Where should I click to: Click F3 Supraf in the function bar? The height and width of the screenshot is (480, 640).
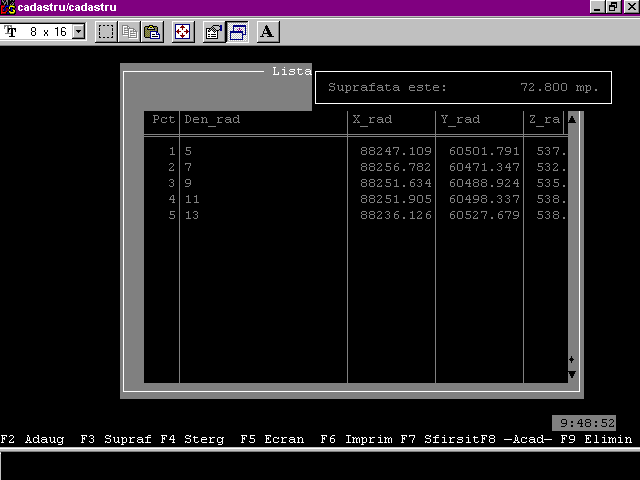point(116,439)
